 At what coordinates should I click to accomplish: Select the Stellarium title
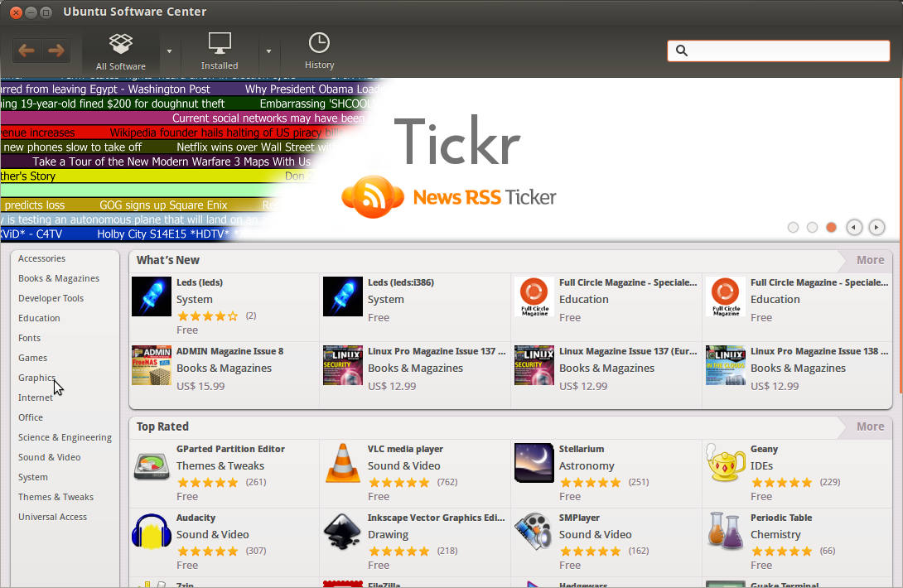(x=582, y=449)
